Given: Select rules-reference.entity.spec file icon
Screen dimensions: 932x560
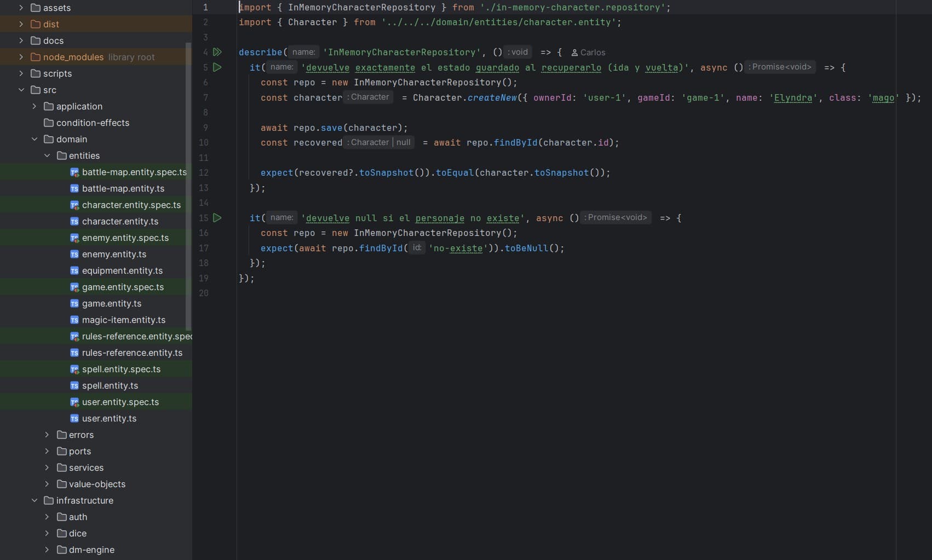Looking at the screenshot, I should pyautogui.click(x=74, y=337).
